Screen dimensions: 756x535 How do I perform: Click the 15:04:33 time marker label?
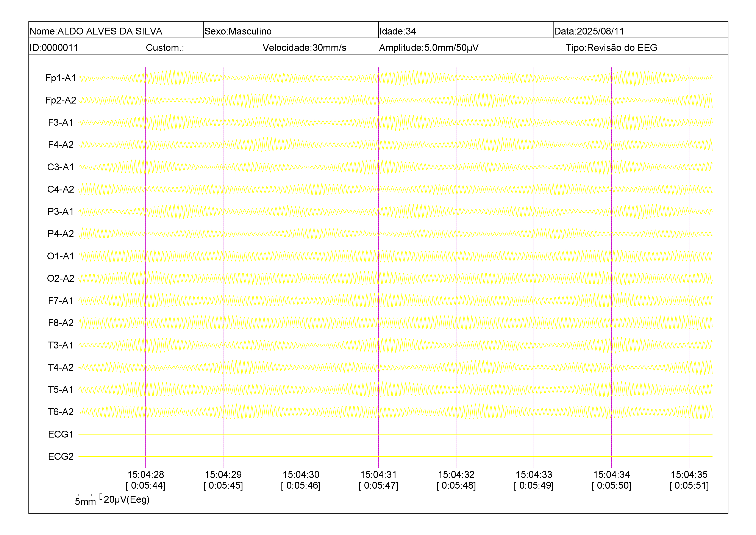534,474
